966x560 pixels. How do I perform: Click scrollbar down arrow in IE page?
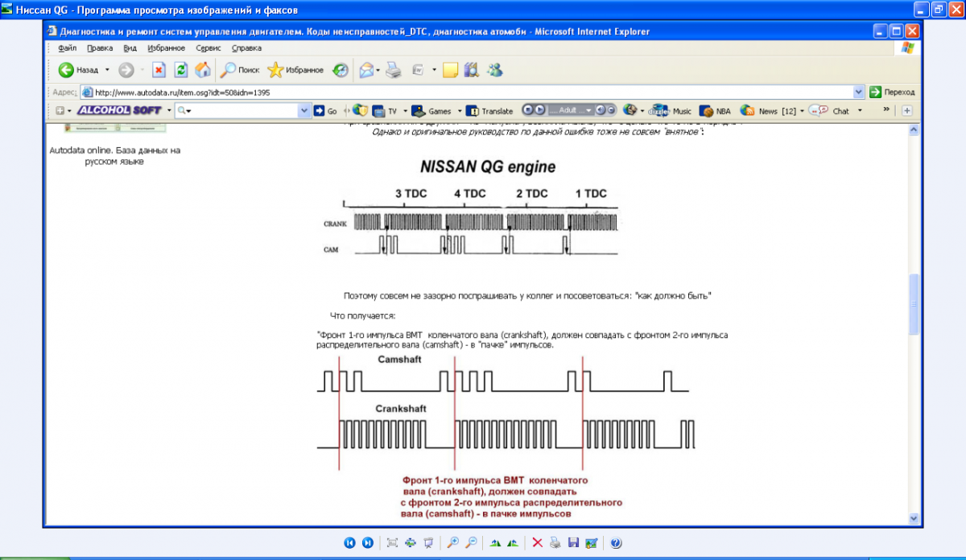tap(914, 518)
